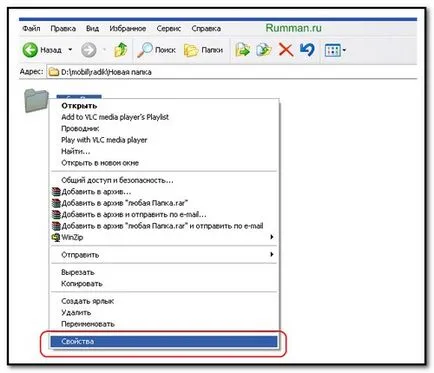Choose Add to VLC media player's Playlist
Screen dimensions: 434x373
point(164,117)
